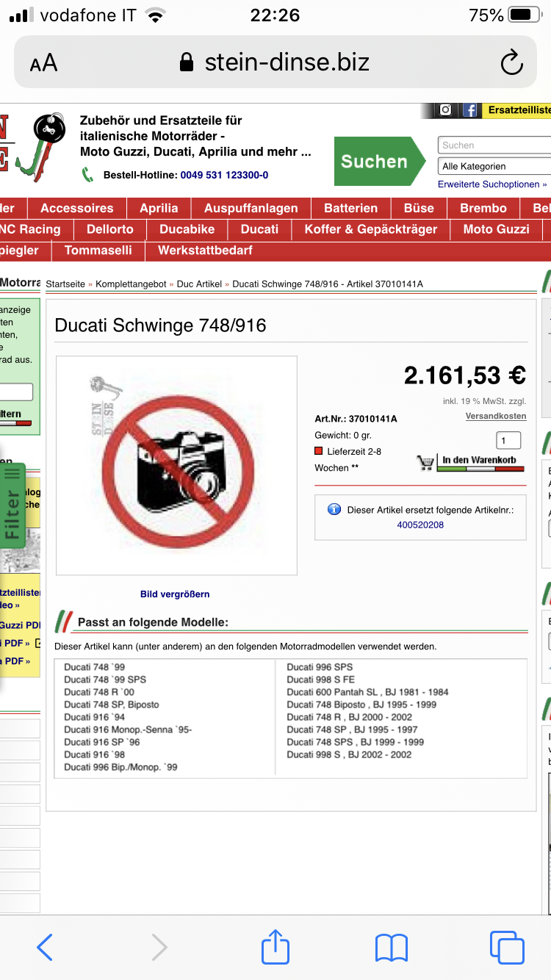Select the Büse menu item
Image resolution: width=551 pixels, height=980 pixels.
(419, 208)
